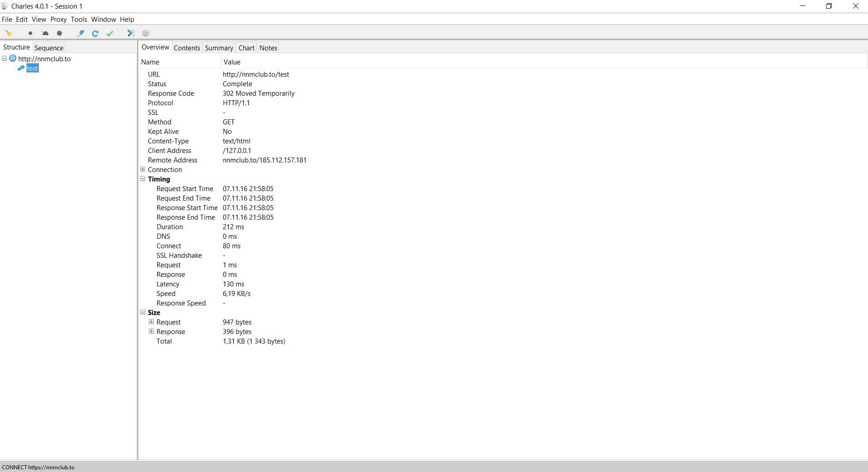Select the Request Start Time row label
Image resolution: width=868 pixels, height=472 pixels.
click(x=185, y=188)
